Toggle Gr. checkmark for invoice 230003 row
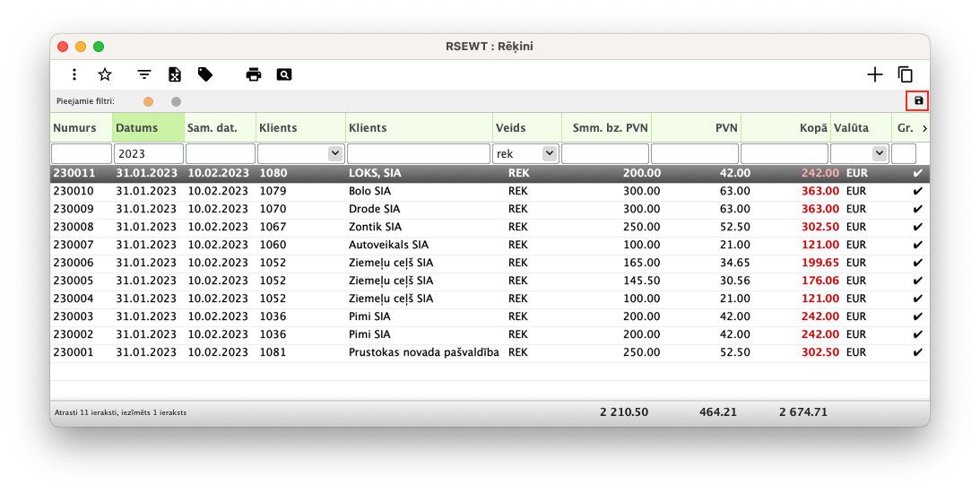Viewport: 980px width, 493px height. click(x=917, y=316)
